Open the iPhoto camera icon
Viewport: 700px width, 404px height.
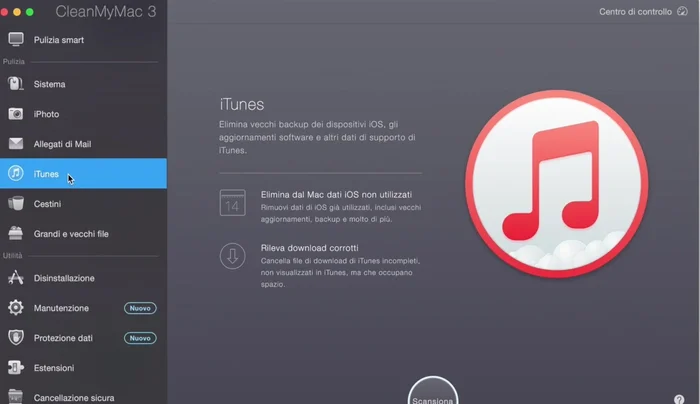point(16,114)
